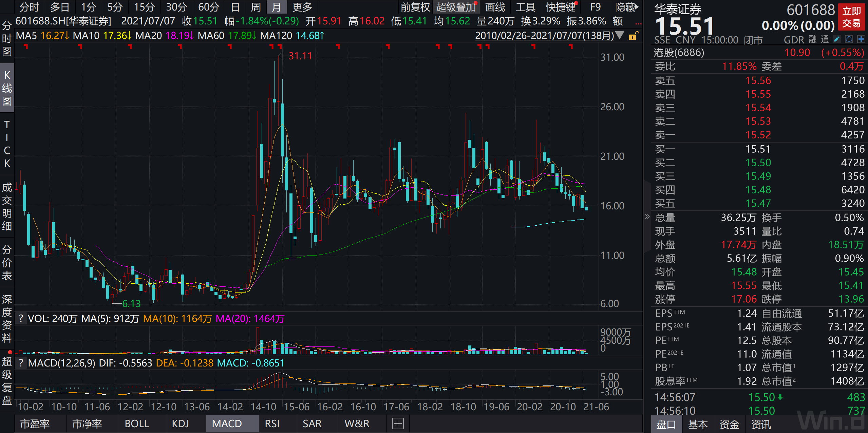Click the 港股(6886) H-share link
868x433 pixels.
coord(679,53)
